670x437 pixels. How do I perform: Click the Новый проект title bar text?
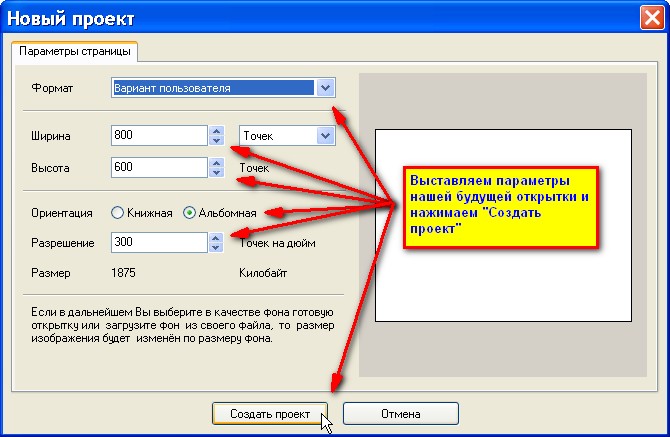point(71,19)
